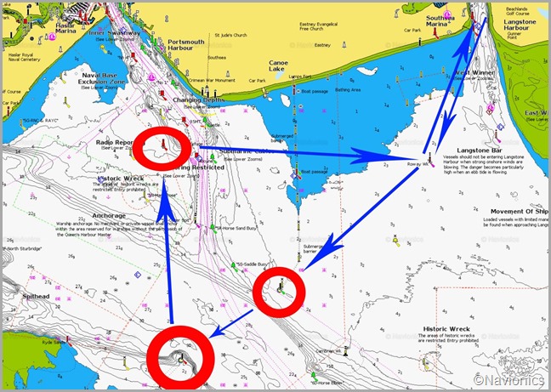The height and width of the screenshot is (392, 551).
Task: Select the Langstone Harbour label
Action: [520, 25]
